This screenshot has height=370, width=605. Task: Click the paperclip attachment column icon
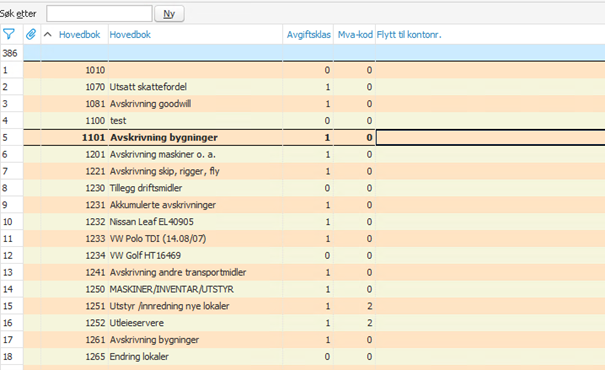coord(31,35)
